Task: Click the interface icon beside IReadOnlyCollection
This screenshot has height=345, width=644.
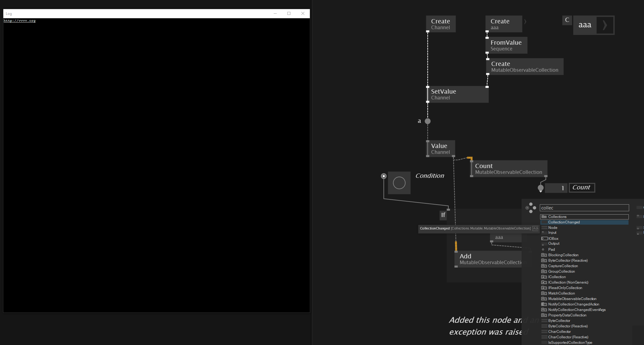Action: click(544, 288)
